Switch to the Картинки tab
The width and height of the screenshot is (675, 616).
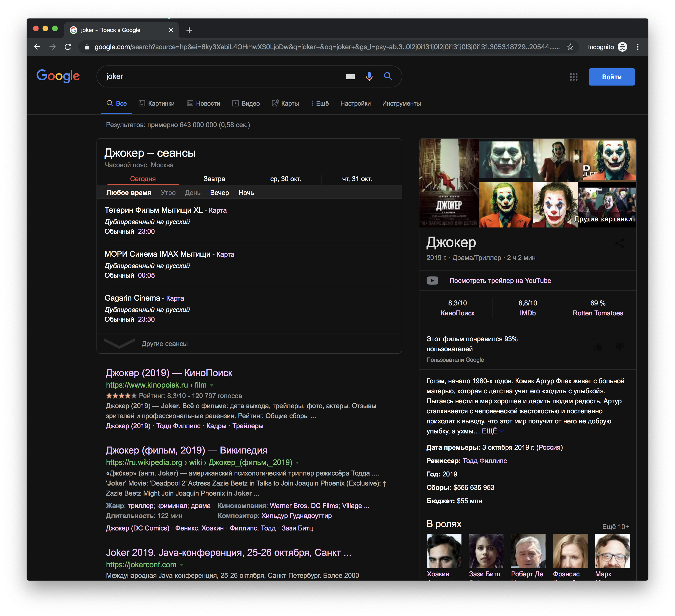[x=157, y=103]
